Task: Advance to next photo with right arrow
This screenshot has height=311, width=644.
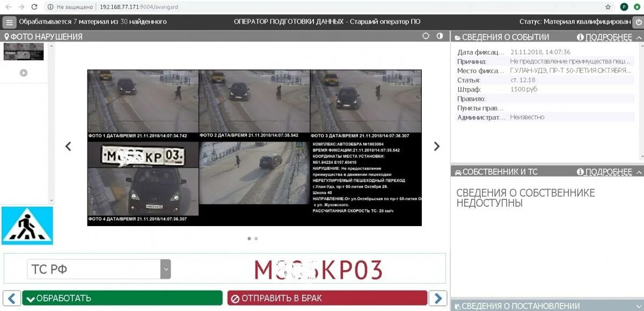Action: [x=437, y=146]
